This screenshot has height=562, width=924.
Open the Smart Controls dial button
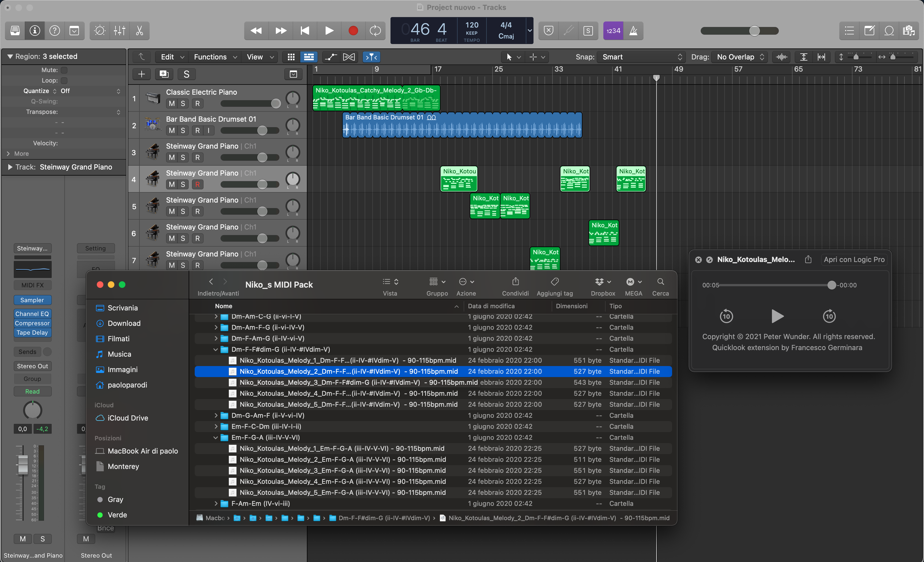[100, 30]
